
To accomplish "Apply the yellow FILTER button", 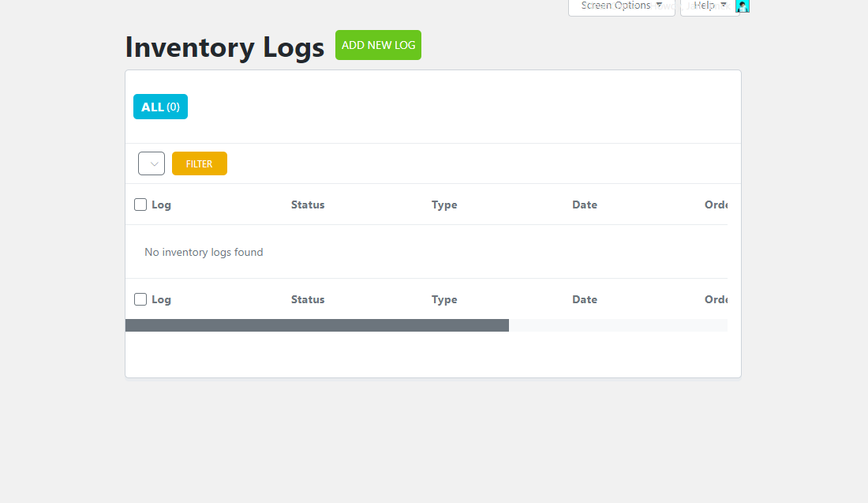I will [200, 163].
